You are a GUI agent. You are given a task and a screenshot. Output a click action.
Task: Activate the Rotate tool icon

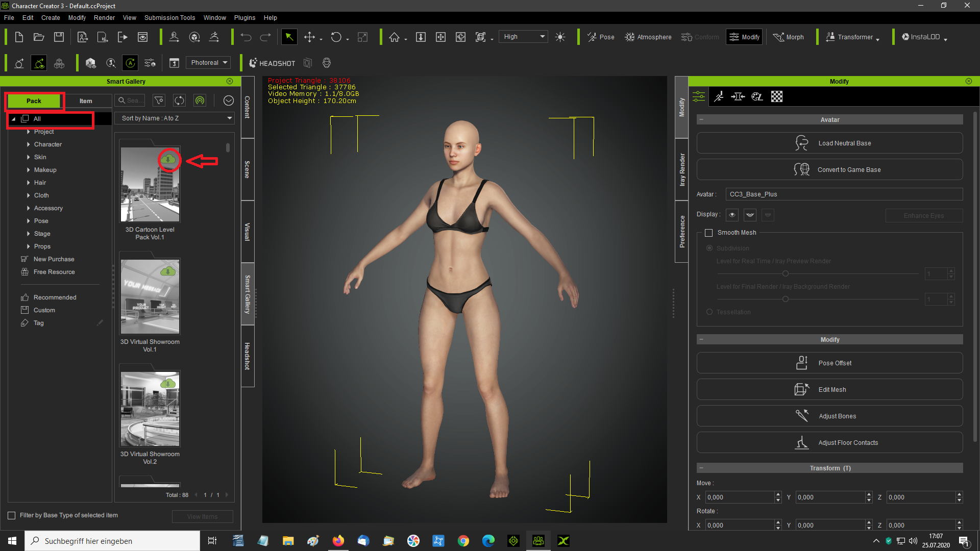(336, 37)
